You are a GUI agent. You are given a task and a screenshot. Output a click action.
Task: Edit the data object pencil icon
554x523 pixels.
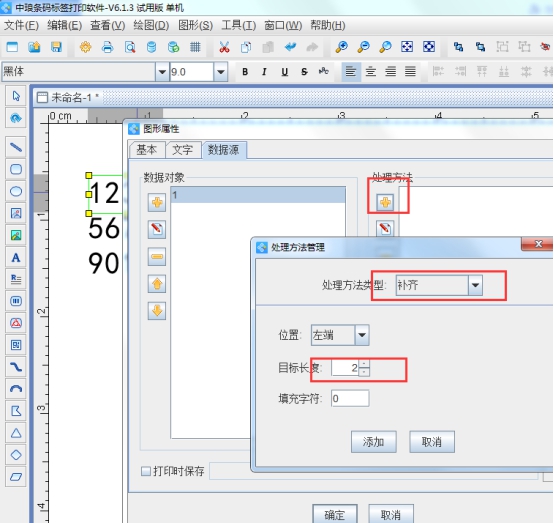tap(157, 229)
